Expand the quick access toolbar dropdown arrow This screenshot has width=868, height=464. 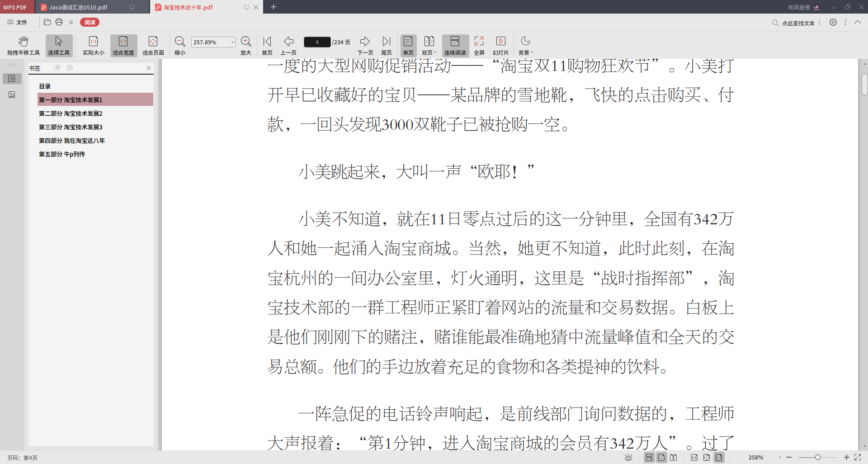pyautogui.click(x=71, y=22)
